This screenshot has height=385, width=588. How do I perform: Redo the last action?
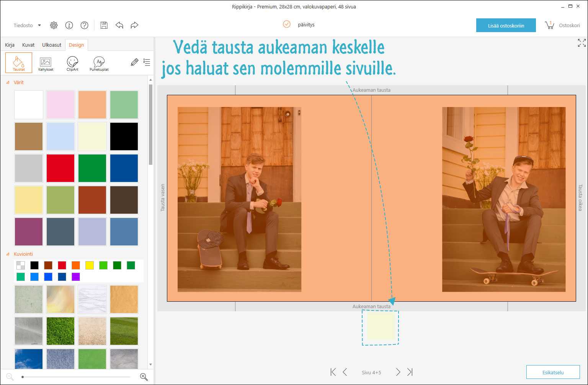coord(134,25)
